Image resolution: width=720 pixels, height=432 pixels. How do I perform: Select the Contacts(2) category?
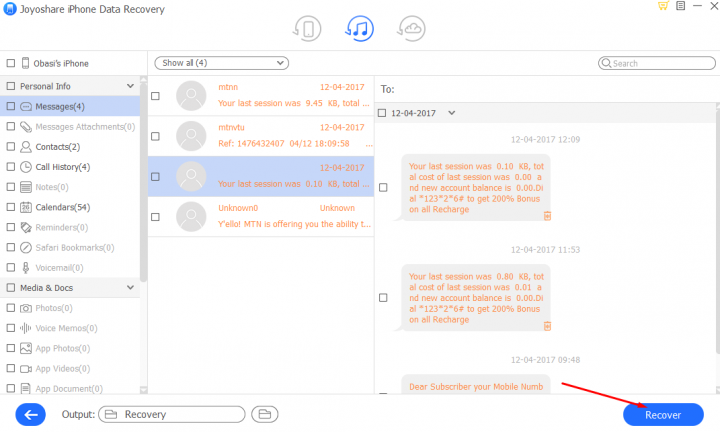[70, 147]
